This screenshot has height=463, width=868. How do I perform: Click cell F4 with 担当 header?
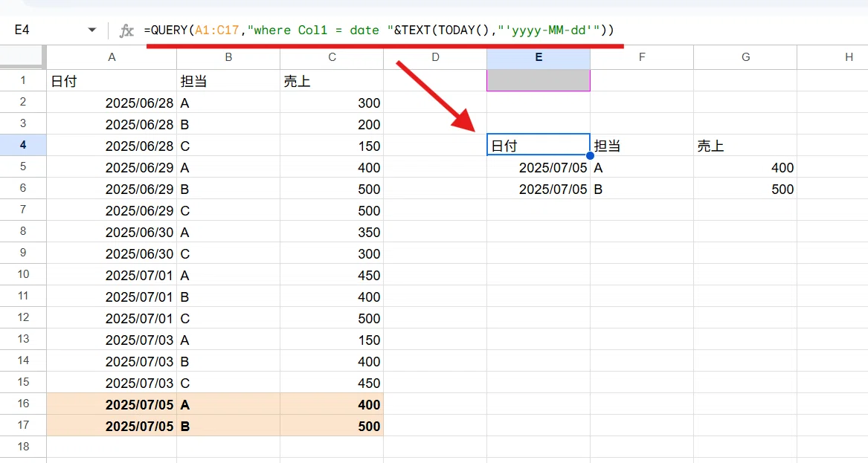[642, 146]
